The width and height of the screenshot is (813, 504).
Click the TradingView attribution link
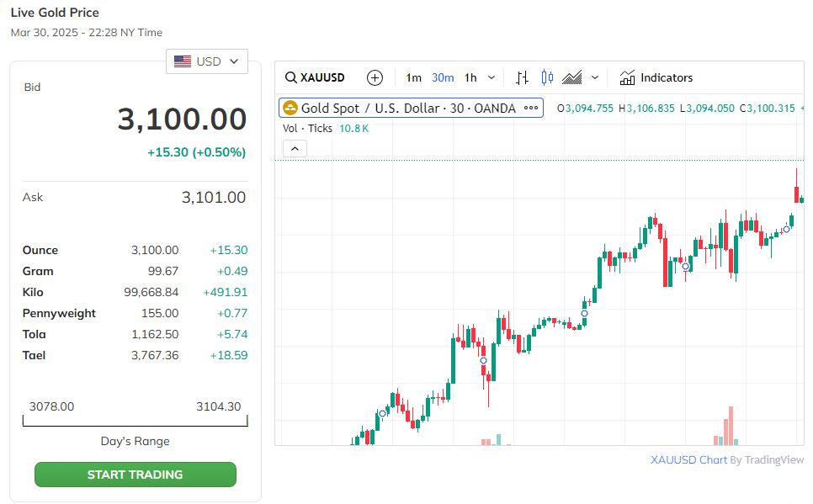pyautogui.click(x=774, y=459)
